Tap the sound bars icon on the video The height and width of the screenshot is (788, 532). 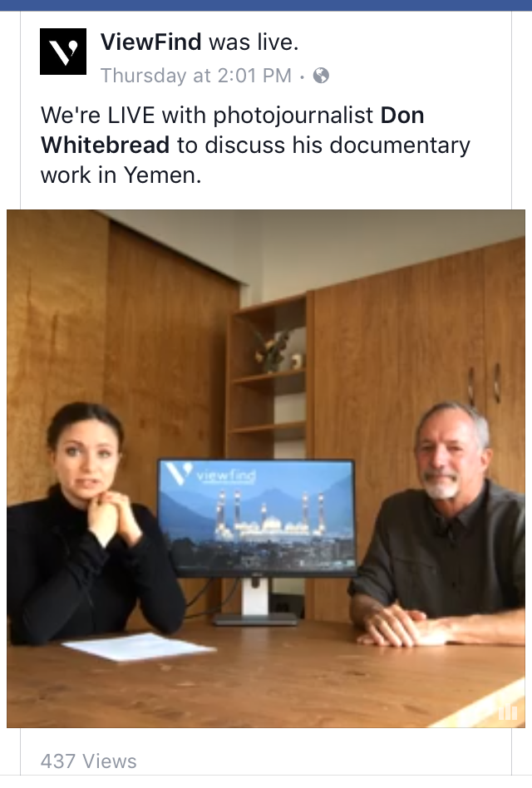click(x=507, y=712)
